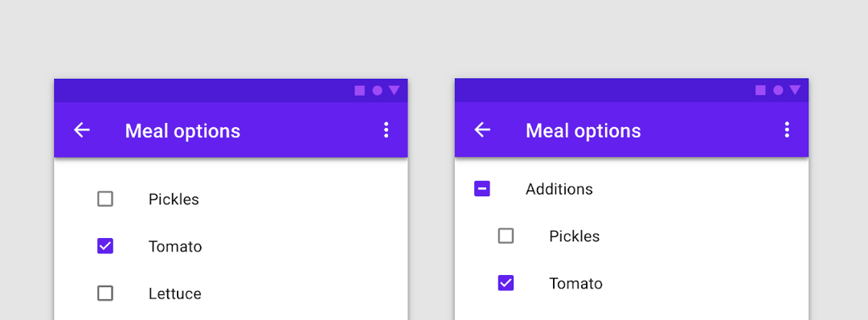Screen dimensions: 868x320
Task: Click the Additions group label
Action: click(559, 189)
